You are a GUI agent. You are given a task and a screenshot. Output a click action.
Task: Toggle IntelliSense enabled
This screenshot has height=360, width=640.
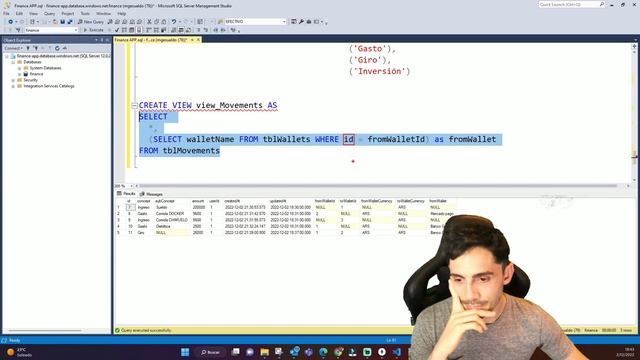click(139, 30)
